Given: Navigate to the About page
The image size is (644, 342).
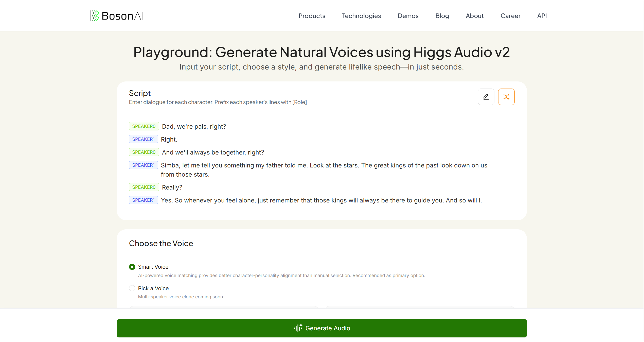Looking at the screenshot, I should coord(475,16).
